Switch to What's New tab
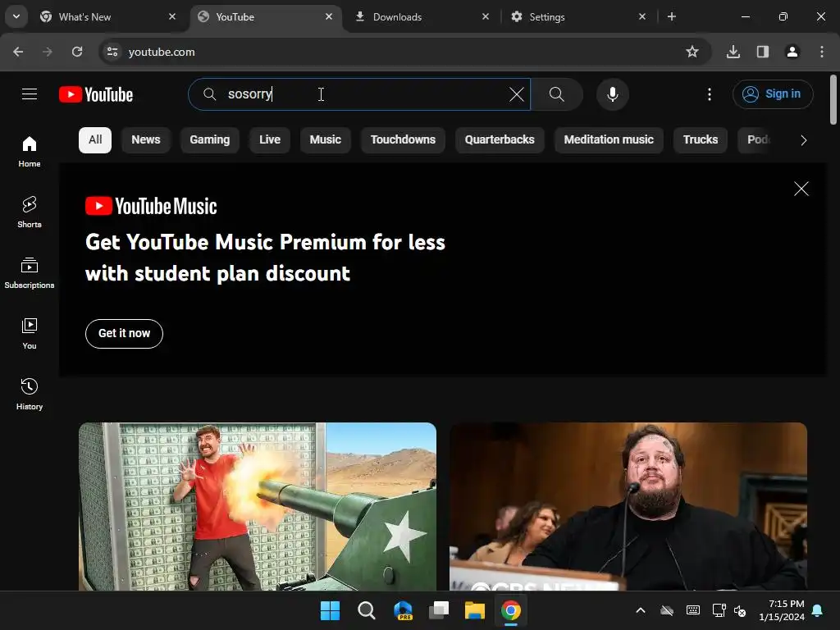This screenshot has width=840, height=630. pos(107,17)
